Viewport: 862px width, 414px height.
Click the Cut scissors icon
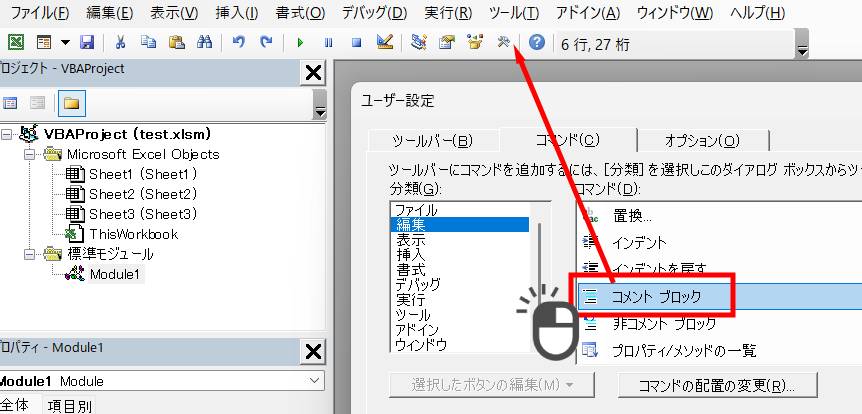coord(120,42)
